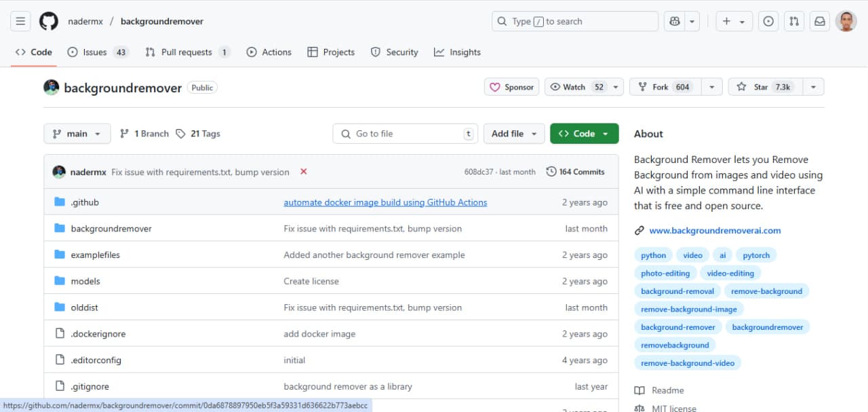Click the clock icon beside 164 Commits
Screen dimensions: 868x412
click(551, 172)
